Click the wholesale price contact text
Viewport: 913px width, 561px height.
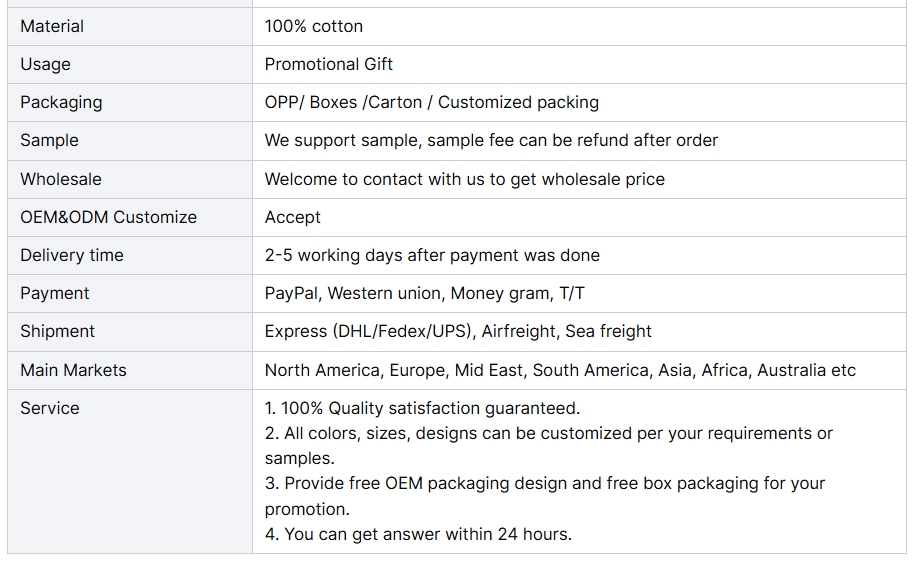pyautogui.click(x=465, y=179)
